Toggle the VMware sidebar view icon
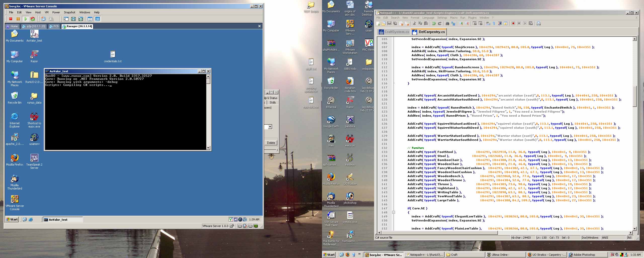The height and width of the screenshot is (258, 644). 66,19
